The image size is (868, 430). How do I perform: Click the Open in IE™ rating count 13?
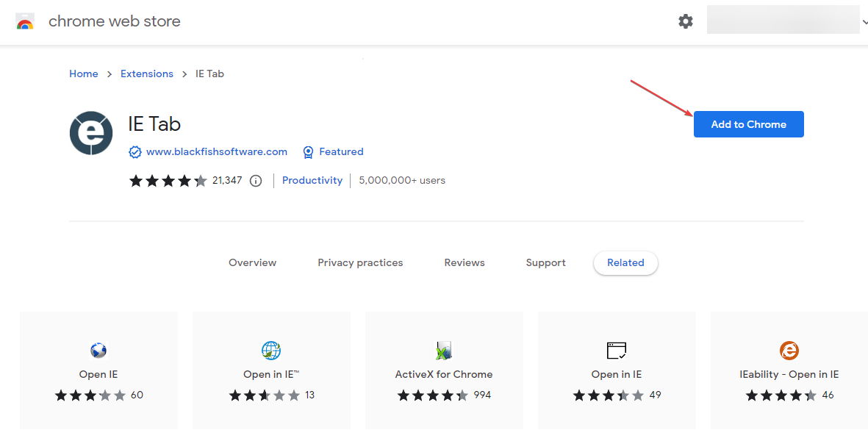309,395
